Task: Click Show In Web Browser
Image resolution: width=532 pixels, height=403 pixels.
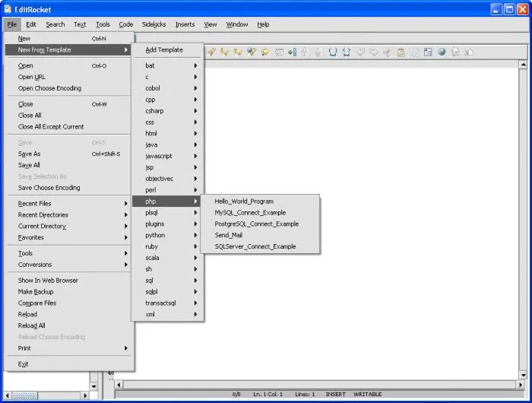Action: click(x=69, y=280)
